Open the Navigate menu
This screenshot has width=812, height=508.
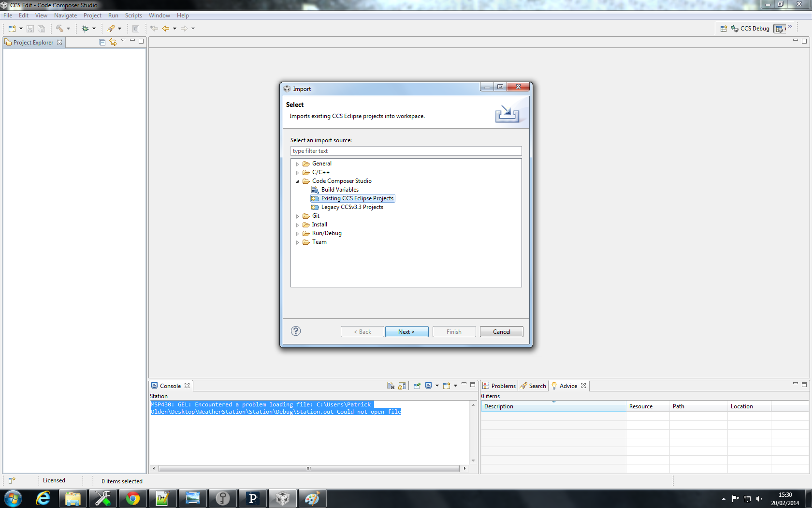pyautogui.click(x=65, y=15)
